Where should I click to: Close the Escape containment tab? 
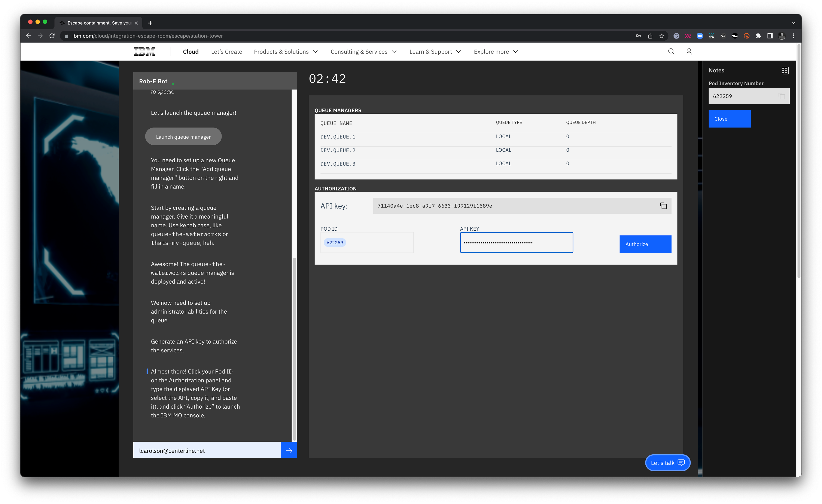[x=136, y=23]
